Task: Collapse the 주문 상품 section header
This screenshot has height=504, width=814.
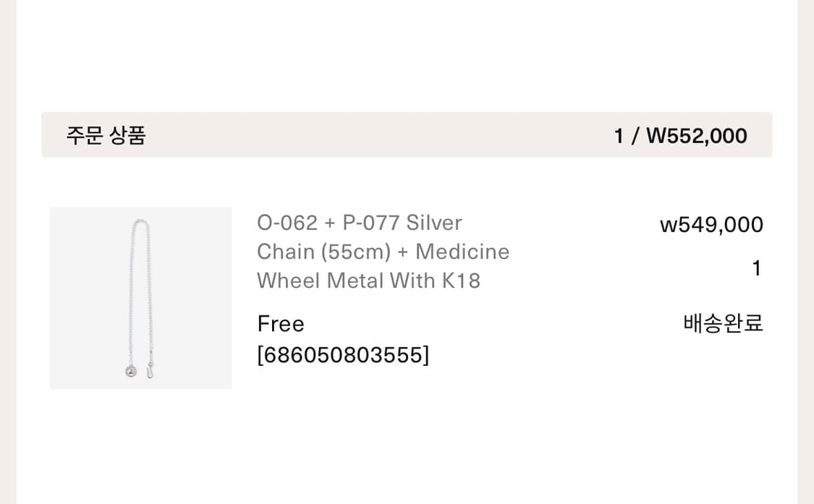Action: click(x=406, y=135)
